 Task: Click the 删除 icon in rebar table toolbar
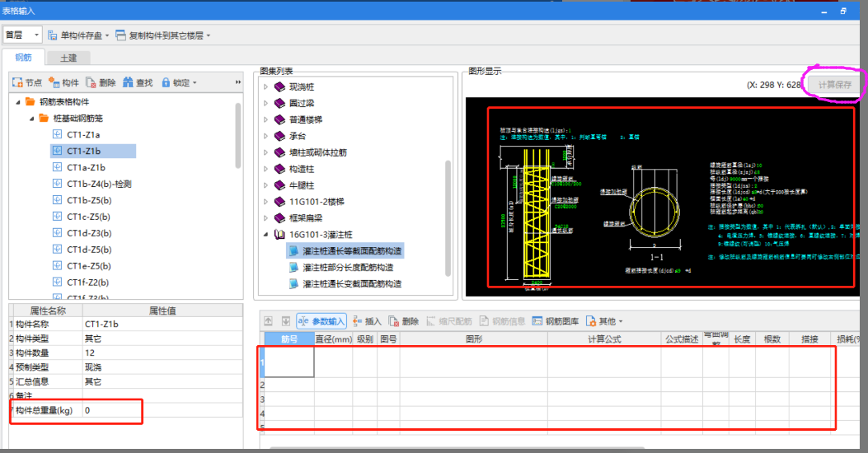[x=393, y=320]
